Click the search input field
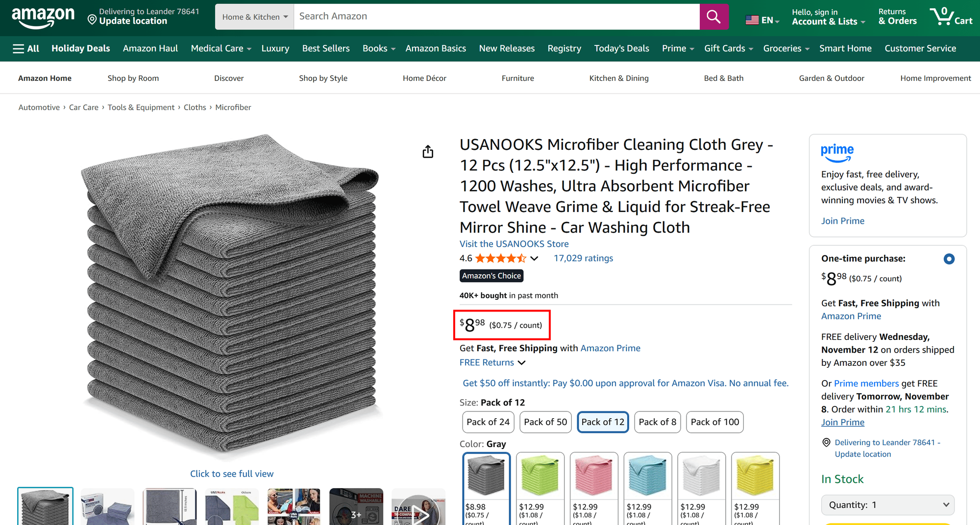The image size is (980, 525). pyautogui.click(x=490, y=16)
